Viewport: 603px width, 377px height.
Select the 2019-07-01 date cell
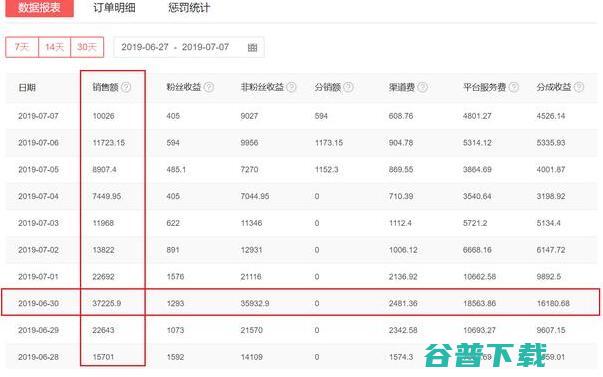38,277
